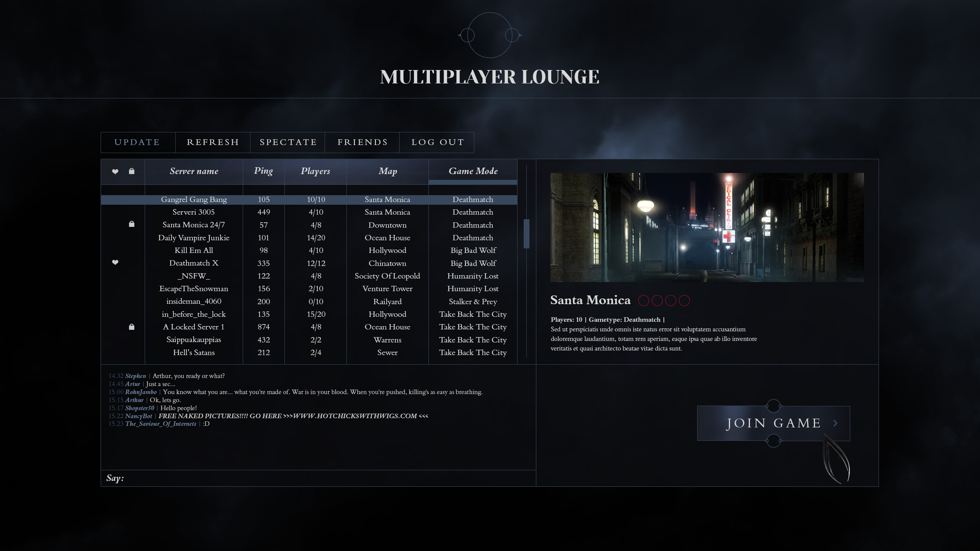Click the lock column header icon
The width and height of the screenshot is (980, 551).
132,171
